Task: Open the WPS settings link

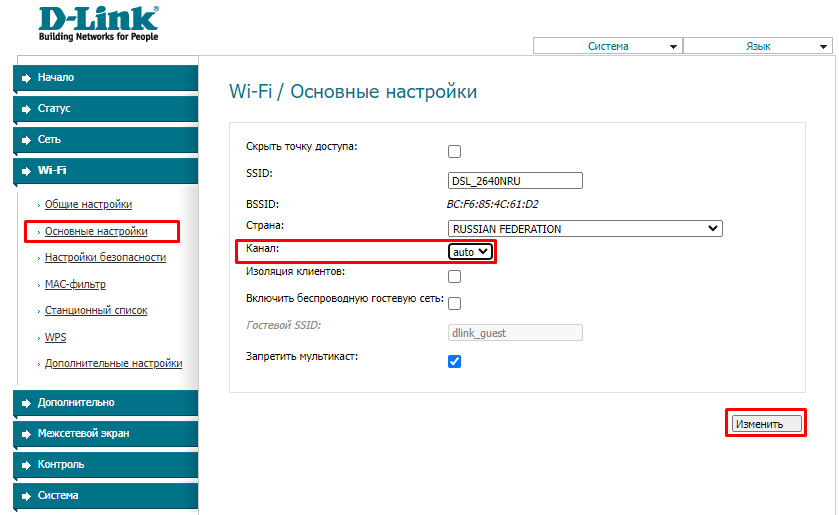Action: point(56,338)
